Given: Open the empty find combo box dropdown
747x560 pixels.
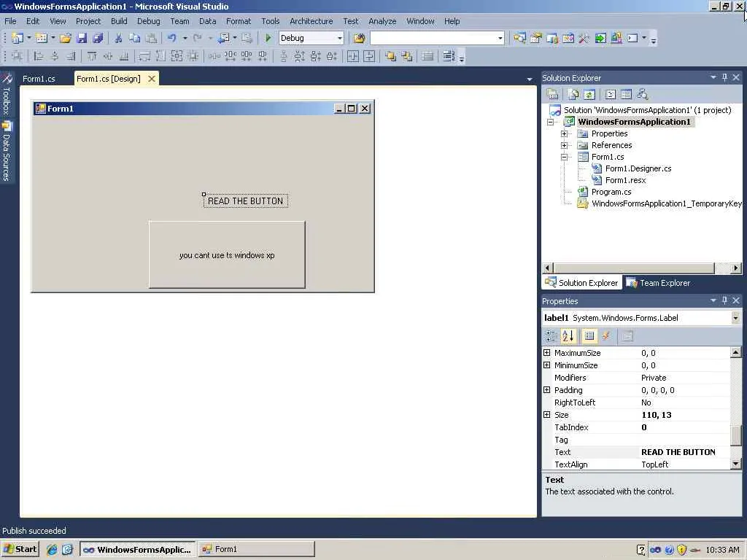Looking at the screenshot, I should pyautogui.click(x=500, y=38).
